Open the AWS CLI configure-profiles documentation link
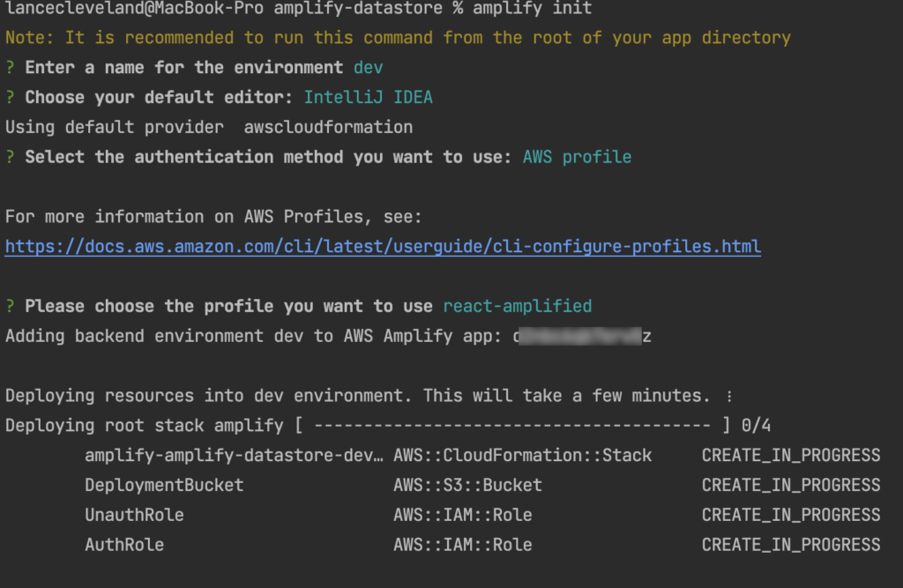 pos(383,247)
